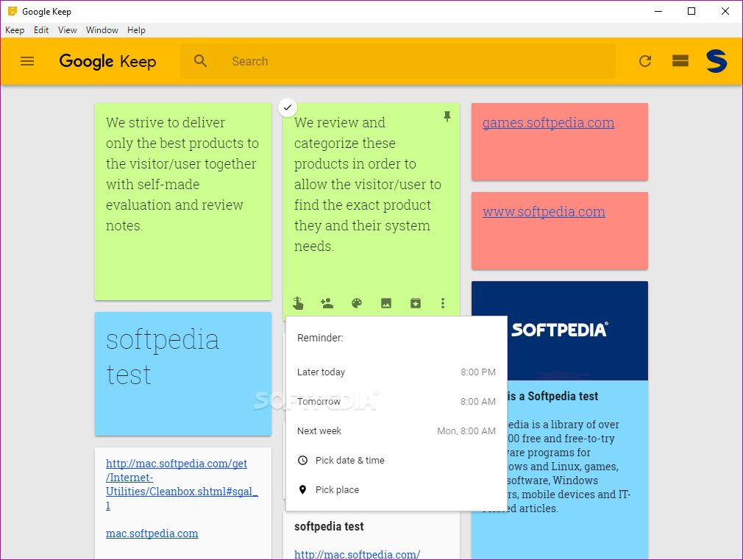The height and width of the screenshot is (560, 743).
Task: Click the pin icon on the note
Action: pos(447,117)
